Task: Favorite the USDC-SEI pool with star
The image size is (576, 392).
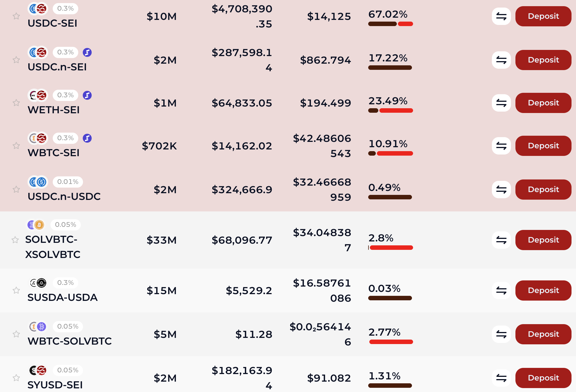Action: [x=16, y=16]
